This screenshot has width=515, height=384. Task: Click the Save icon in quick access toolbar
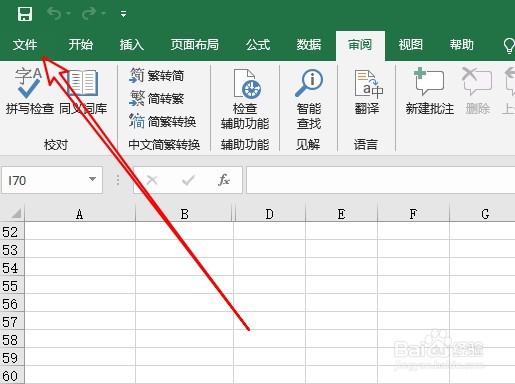[x=25, y=14]
